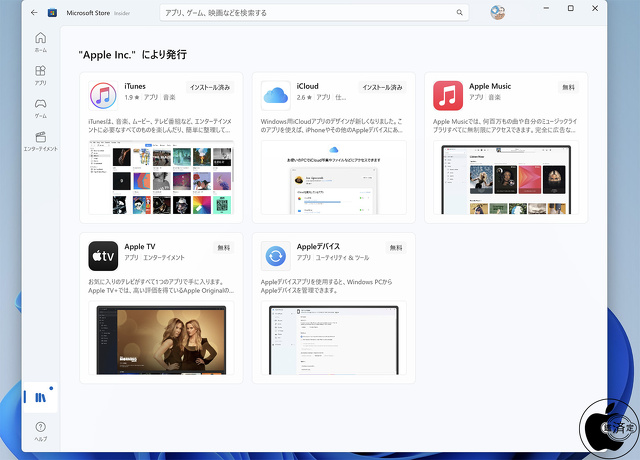
Task: Click the Apple TV app icon
Action: tap(103, 256)
